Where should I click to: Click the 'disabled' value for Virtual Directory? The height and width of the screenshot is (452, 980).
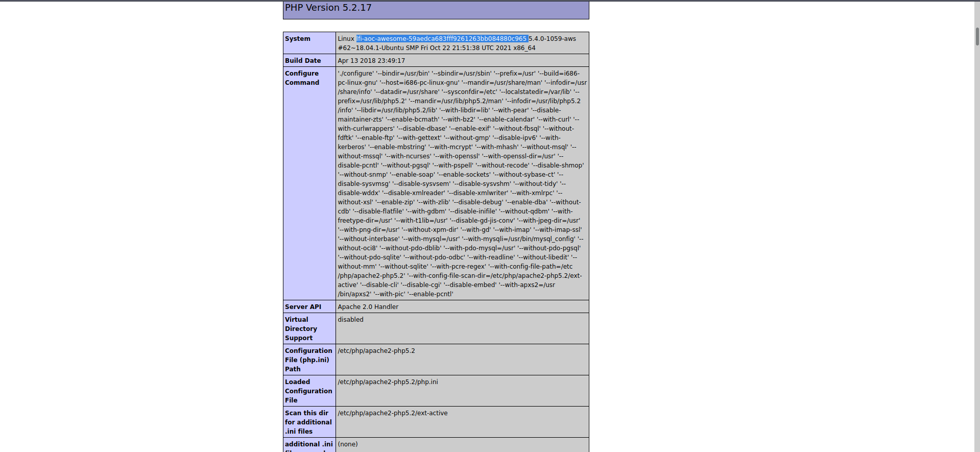tap(350, 320)
